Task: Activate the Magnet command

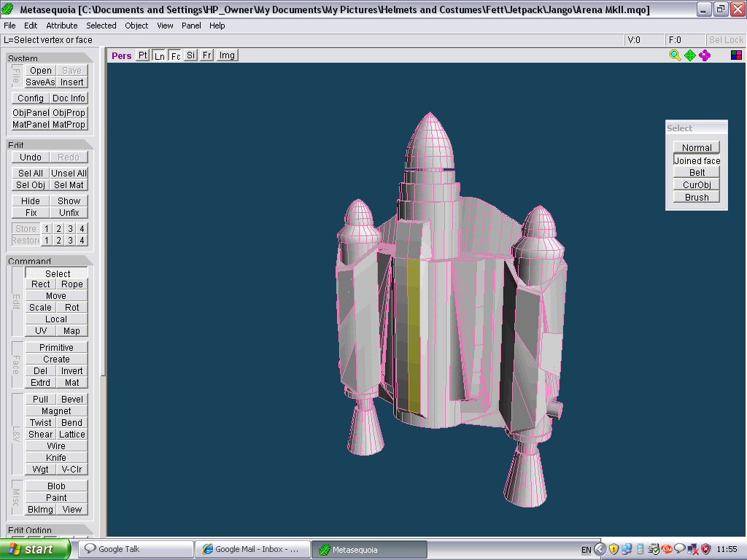Action: (x=56, y=411)
